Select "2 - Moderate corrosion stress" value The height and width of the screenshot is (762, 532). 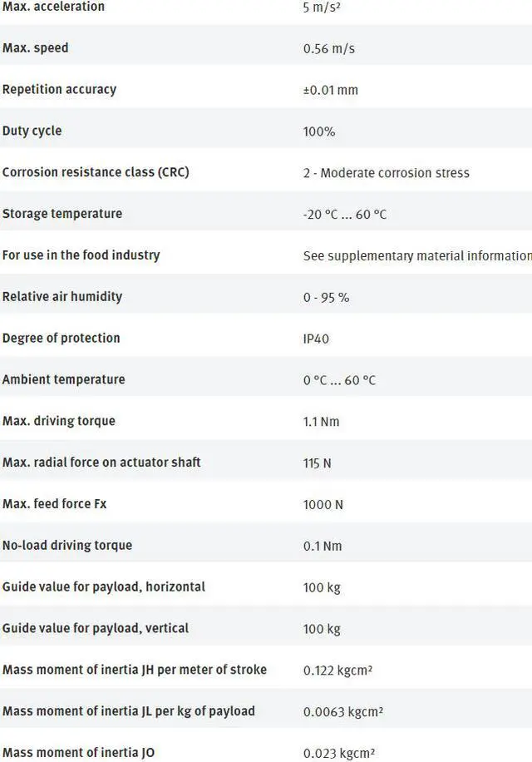(x=386, y=173)
